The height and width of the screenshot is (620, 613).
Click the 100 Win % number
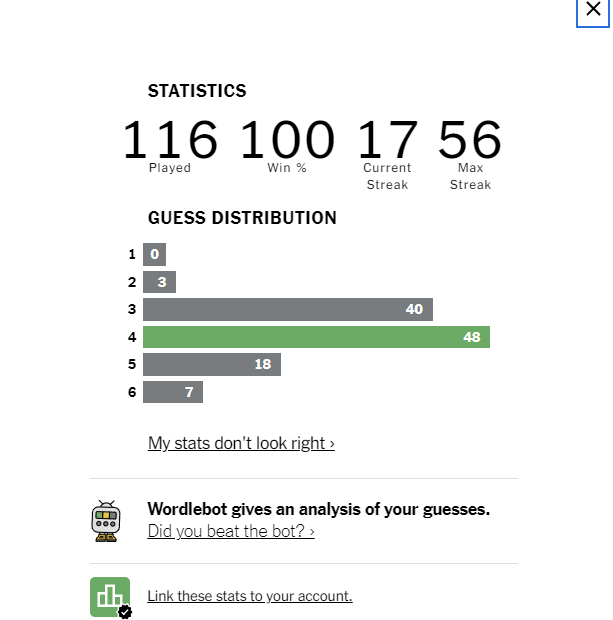click(x=287, y=139)
